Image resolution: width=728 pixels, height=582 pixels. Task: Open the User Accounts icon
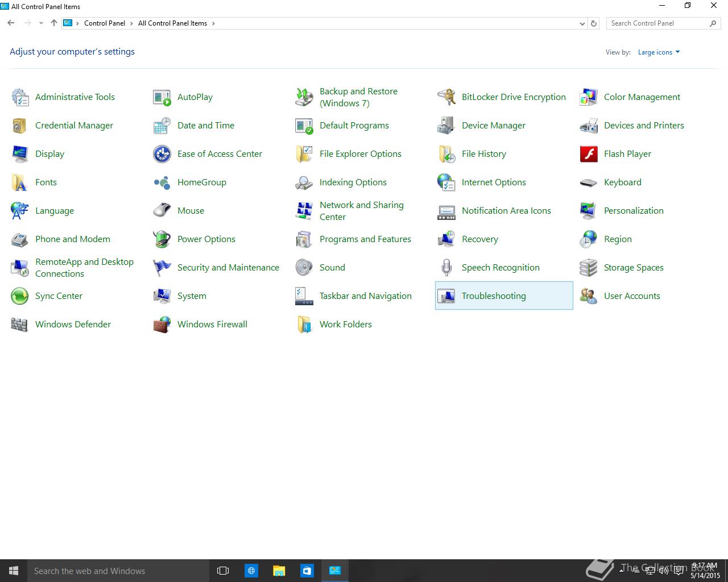[589, 296]
